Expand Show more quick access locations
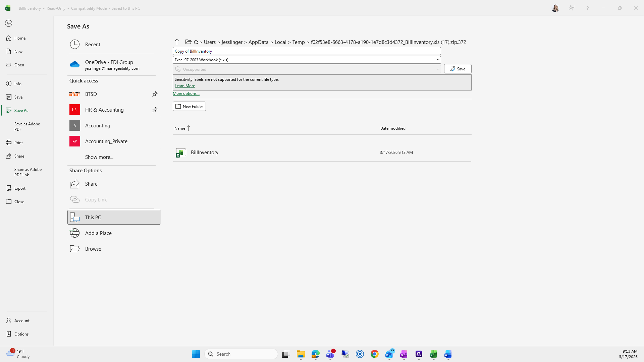The width and height of the screenshot is (644, 362). coord(99,157)
